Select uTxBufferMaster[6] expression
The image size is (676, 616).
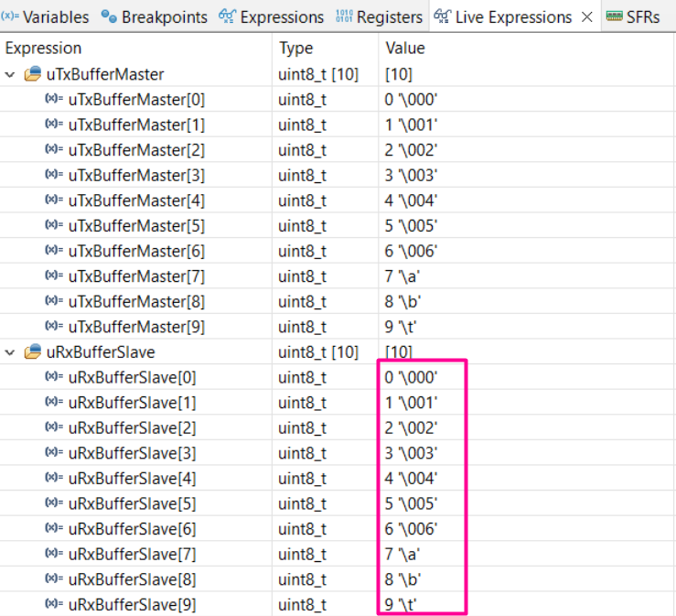[x=136, y=251]
